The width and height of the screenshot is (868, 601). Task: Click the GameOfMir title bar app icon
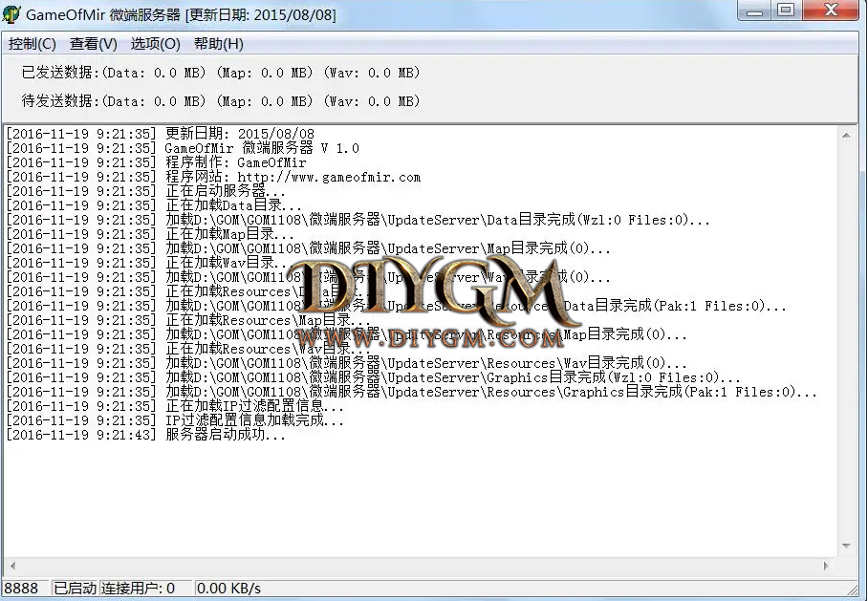click(11, 14)
